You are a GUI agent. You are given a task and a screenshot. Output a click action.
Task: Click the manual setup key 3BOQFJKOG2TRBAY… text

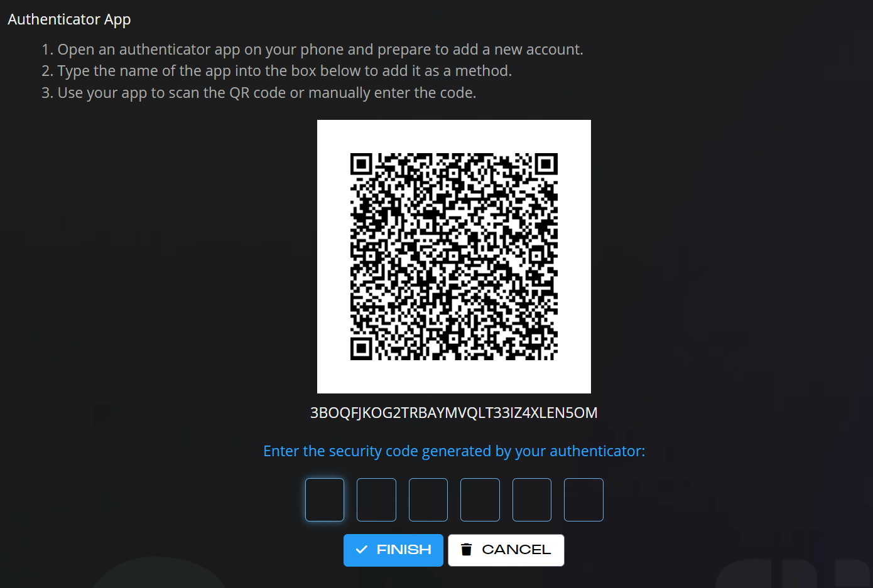pos(453,413)
